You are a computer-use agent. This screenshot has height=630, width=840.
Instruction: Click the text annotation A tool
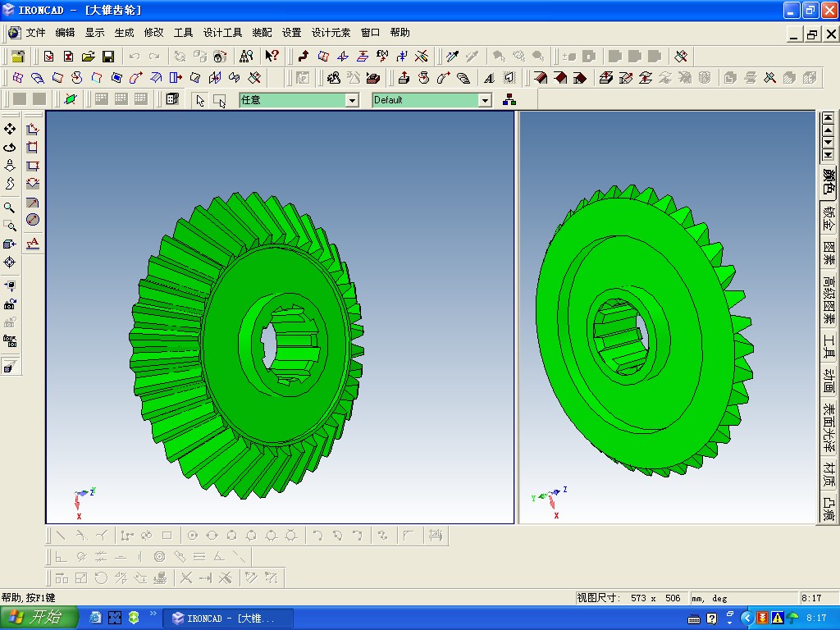pos(33,244)
